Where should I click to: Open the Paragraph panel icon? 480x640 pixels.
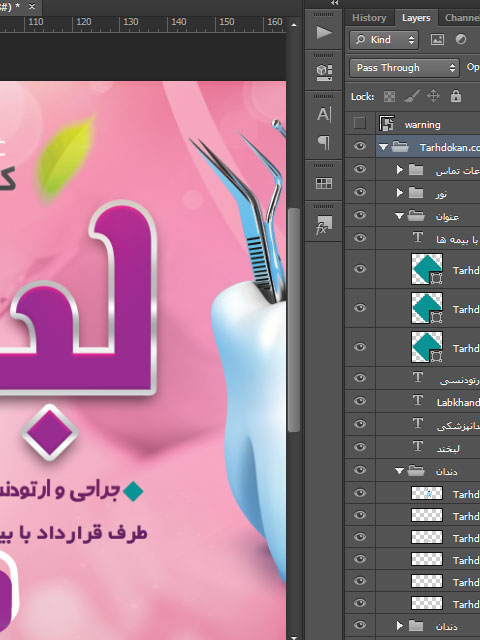point(324,143)
